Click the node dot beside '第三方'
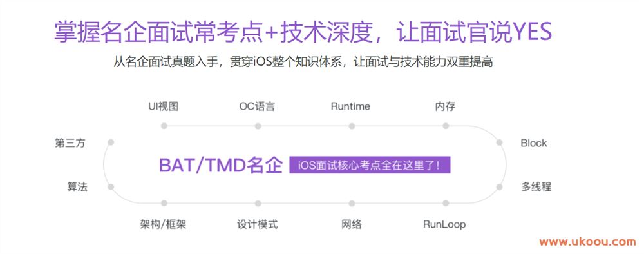 click(x=111, y=142)
